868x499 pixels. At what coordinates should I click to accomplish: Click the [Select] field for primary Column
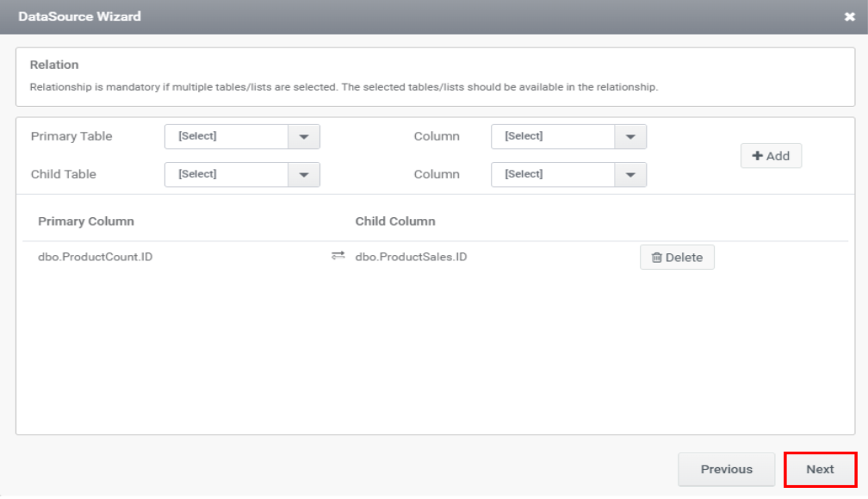553,137
